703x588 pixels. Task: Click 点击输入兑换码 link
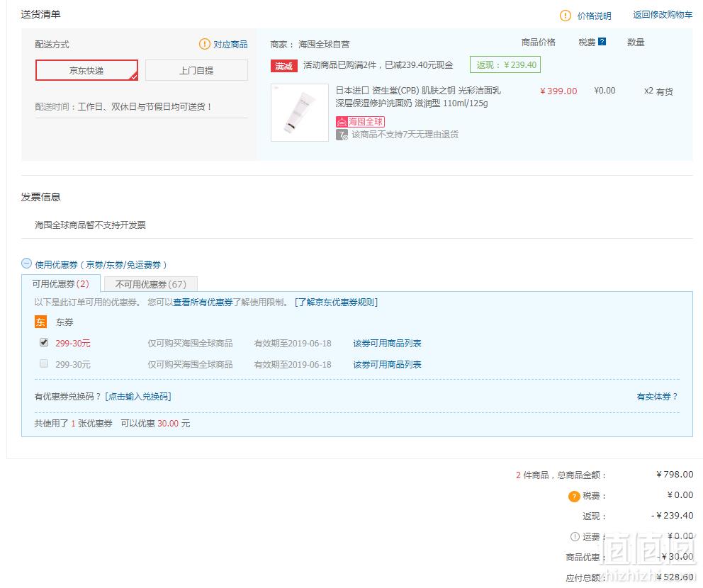[138, 396]
